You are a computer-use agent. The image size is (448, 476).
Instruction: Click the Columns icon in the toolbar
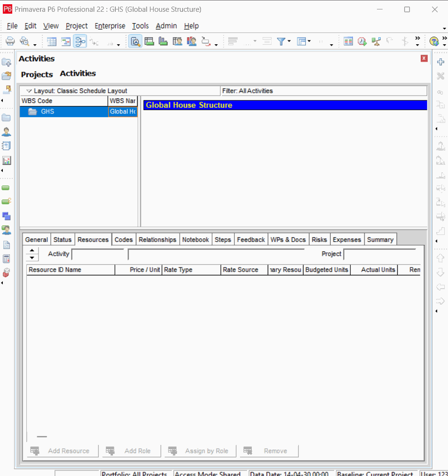[348, 41]
